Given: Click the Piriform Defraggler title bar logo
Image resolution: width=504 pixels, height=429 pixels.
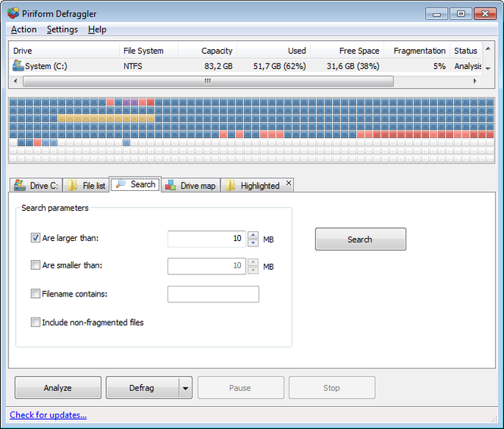Looking at the screenshot, I should 13,13.
